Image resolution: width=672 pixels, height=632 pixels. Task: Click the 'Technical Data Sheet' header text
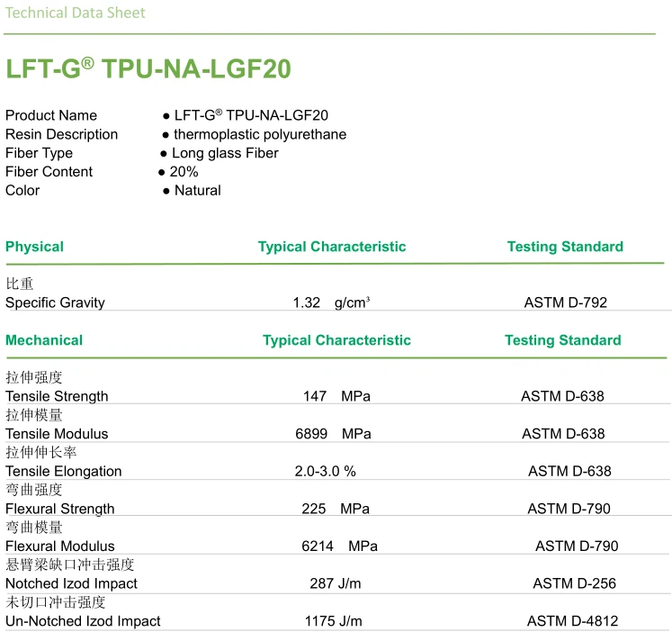[75, 13]
